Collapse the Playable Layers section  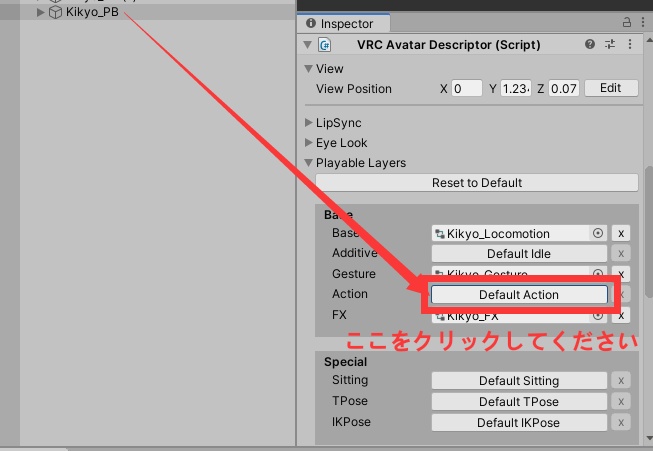[x=309, y=163]
